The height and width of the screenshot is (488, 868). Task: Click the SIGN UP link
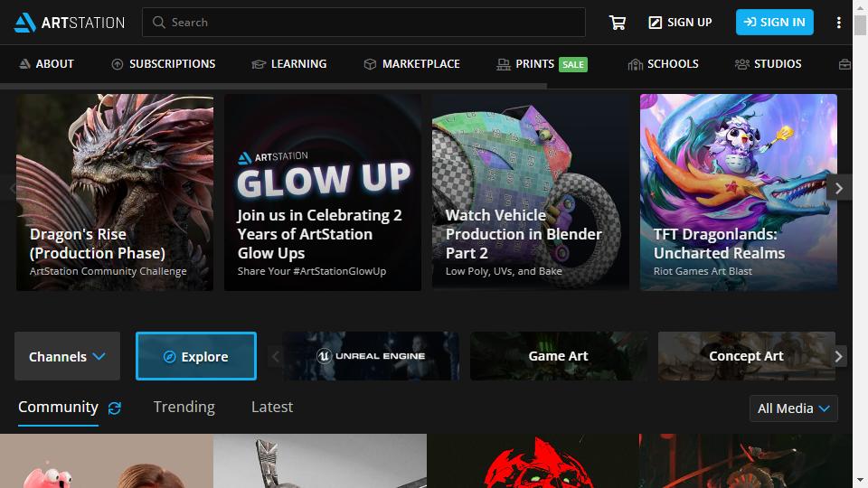(680, 22)
